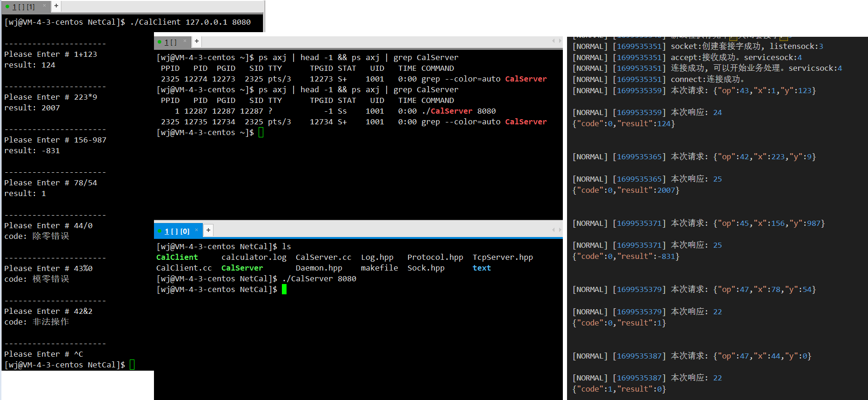Screen dimensions: 868x400
Task: Click 'CalServer.cc' in the ls output
Action: tap(324, 258)
